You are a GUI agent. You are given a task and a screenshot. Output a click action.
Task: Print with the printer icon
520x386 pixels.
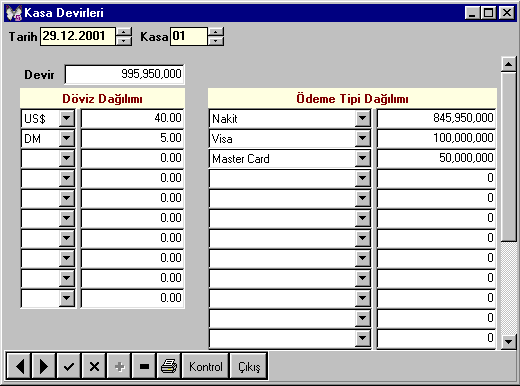click(x=169, y=367)
